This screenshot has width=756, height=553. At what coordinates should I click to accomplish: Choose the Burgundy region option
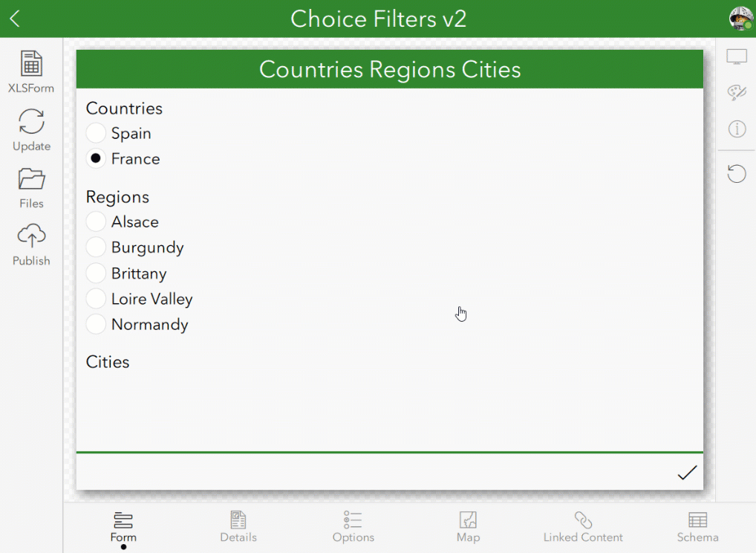[x=96, y=248]
